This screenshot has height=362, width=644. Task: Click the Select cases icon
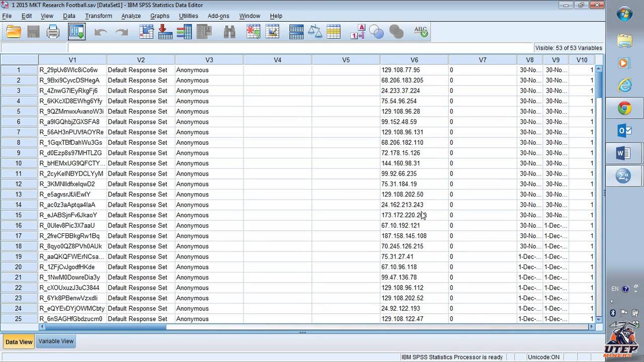(334, 32)
